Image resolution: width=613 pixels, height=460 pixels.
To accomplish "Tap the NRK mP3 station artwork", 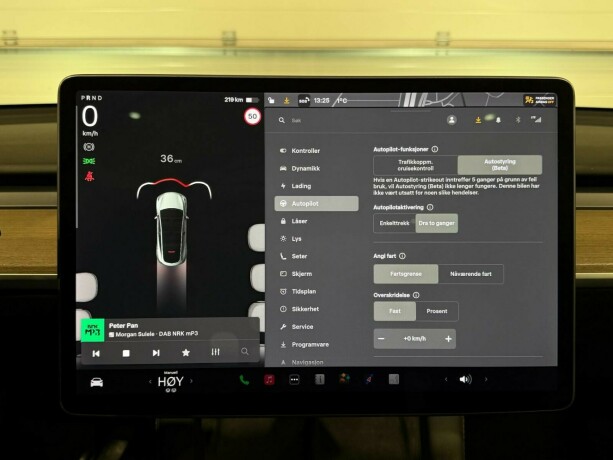I will point(93,330).
